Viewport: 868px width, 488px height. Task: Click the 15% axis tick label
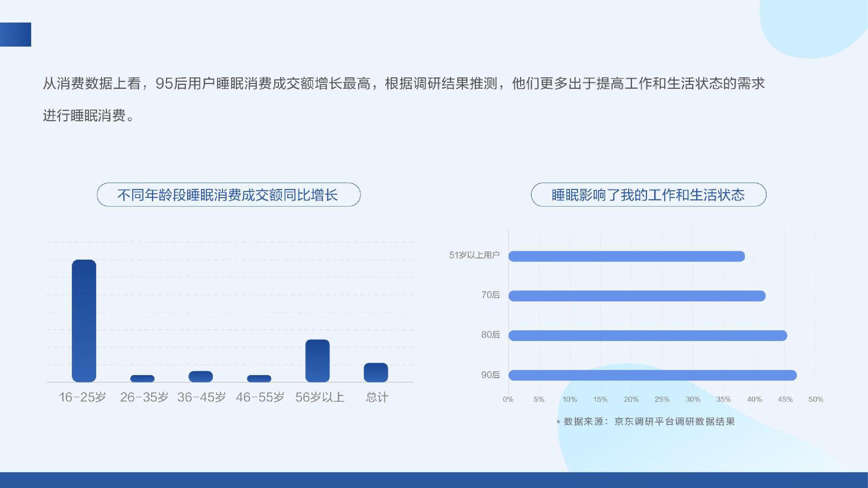[x=600, y=399]
